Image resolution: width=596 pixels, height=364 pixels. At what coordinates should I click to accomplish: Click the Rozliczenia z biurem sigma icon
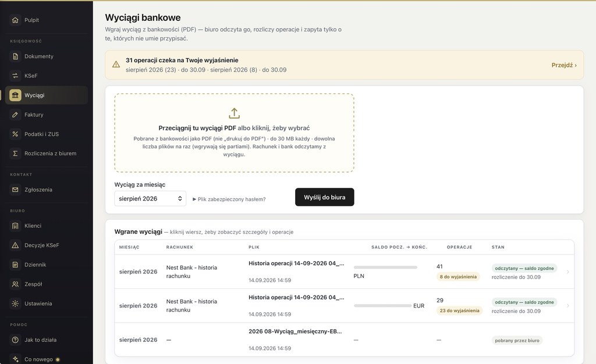click(15, 154)
